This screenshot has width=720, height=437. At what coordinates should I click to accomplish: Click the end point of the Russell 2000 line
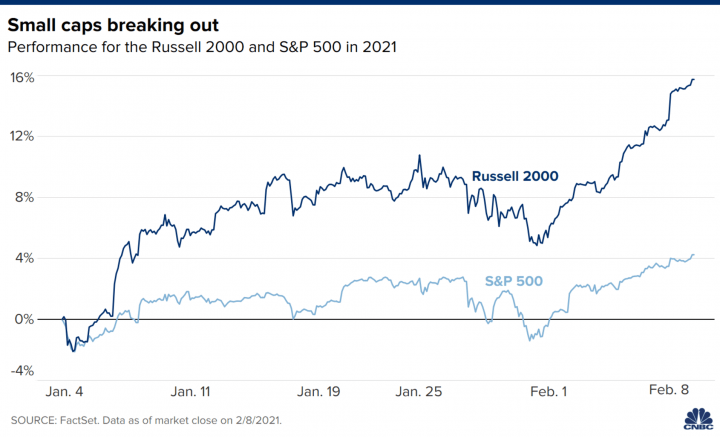(x=694, y=79)
